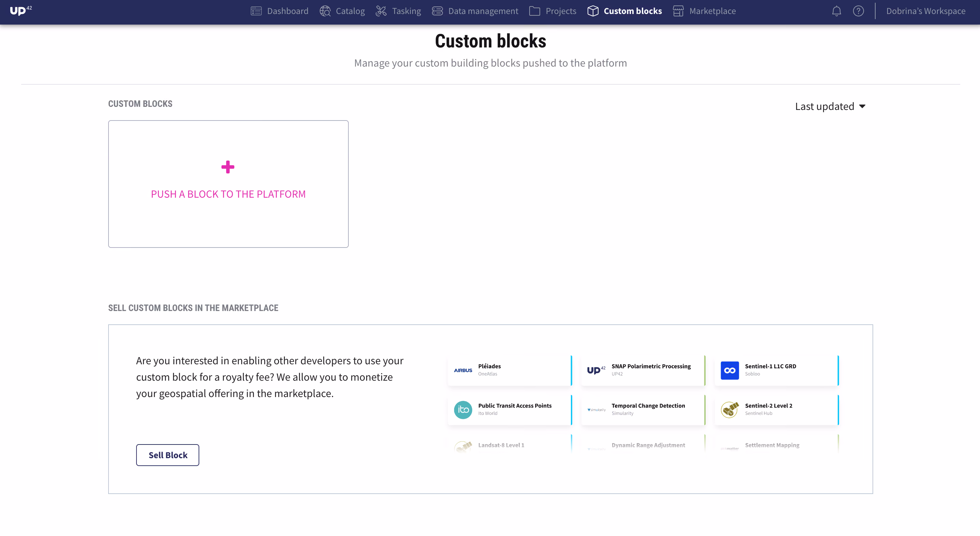Screen dimensions: 980x536
Task: Click the Sentinel Hub satellite logo icon
Action: [730, 410]
